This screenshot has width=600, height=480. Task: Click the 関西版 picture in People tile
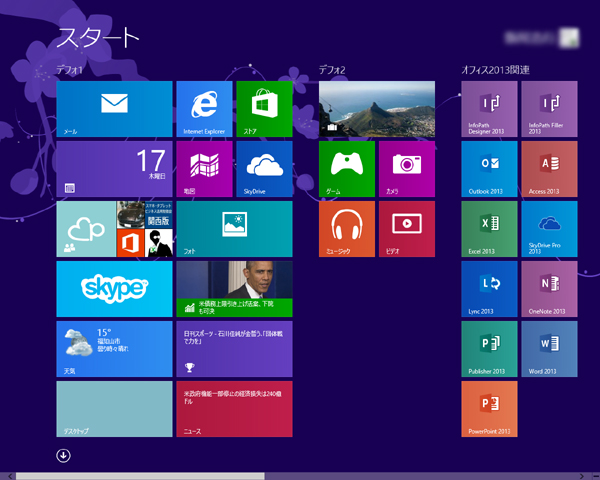coord(159,215)
